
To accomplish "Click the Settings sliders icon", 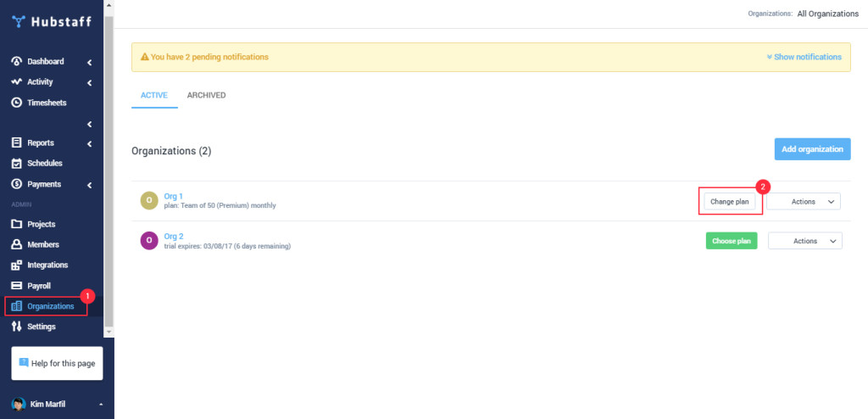I will pos(17,327).
